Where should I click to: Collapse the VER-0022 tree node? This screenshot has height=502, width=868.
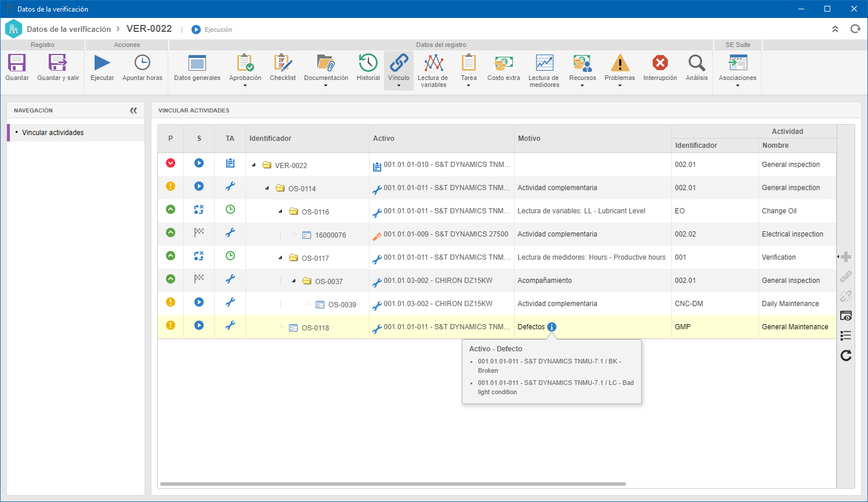point(254,165)
